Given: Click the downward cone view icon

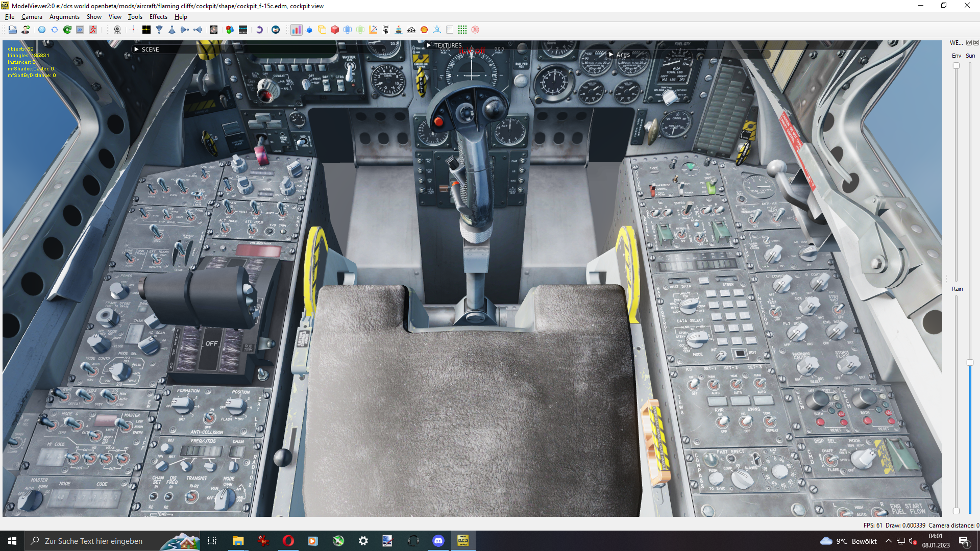Looking at the screenshot, I should pyautogui.click(x=159, y=30).
